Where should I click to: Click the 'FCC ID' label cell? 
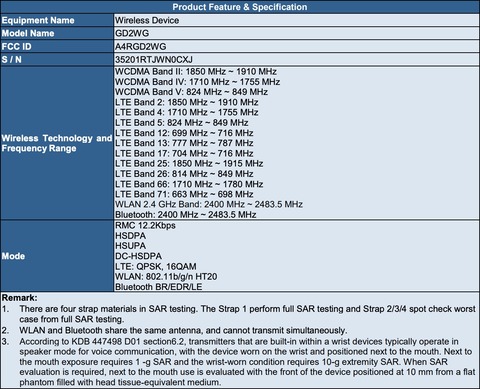57,46
